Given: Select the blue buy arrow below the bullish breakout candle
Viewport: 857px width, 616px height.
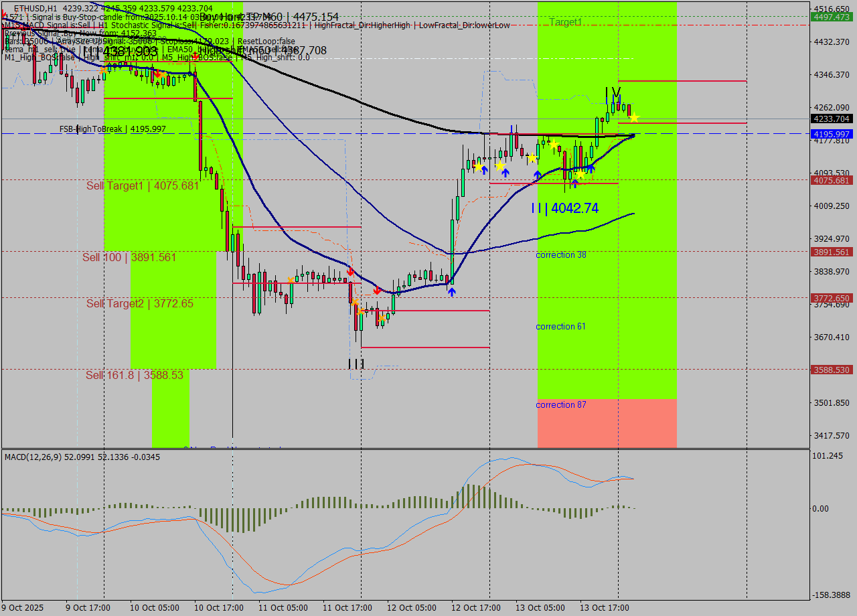Looking at the screenshot, I should (452, 291).
